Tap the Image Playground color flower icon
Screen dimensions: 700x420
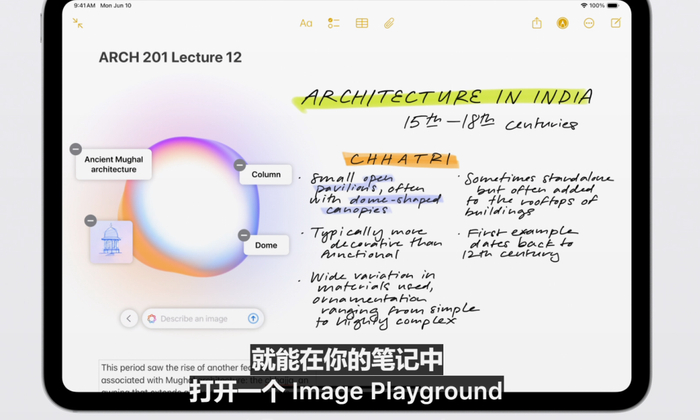pos(152,319)
